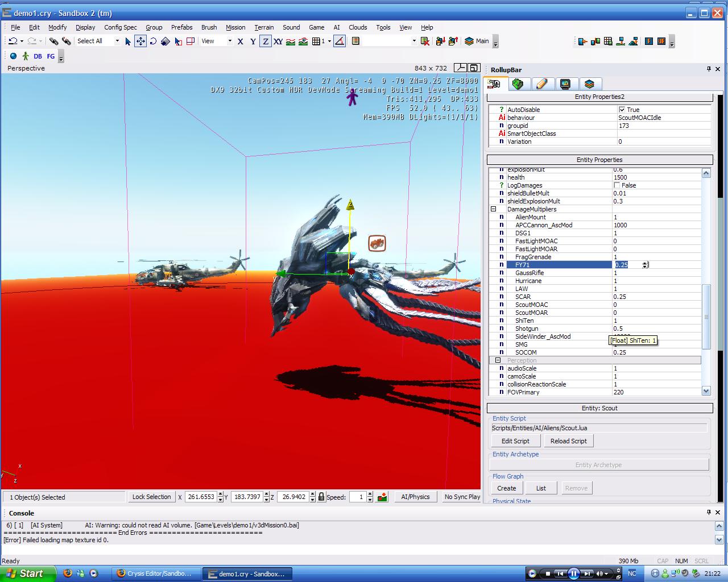
Task: Click the green person AI icon
Action: coord(25,56)
